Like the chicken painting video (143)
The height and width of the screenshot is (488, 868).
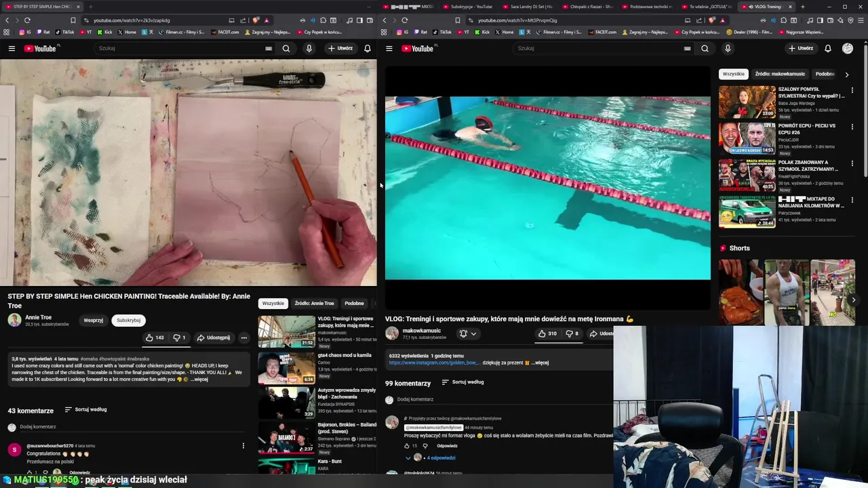[155, 338]
